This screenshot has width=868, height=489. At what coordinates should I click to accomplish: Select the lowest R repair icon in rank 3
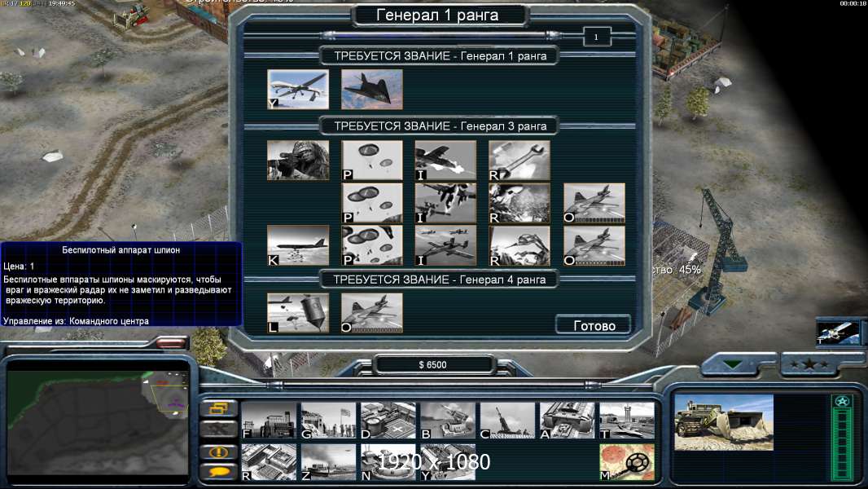[519, 245]
